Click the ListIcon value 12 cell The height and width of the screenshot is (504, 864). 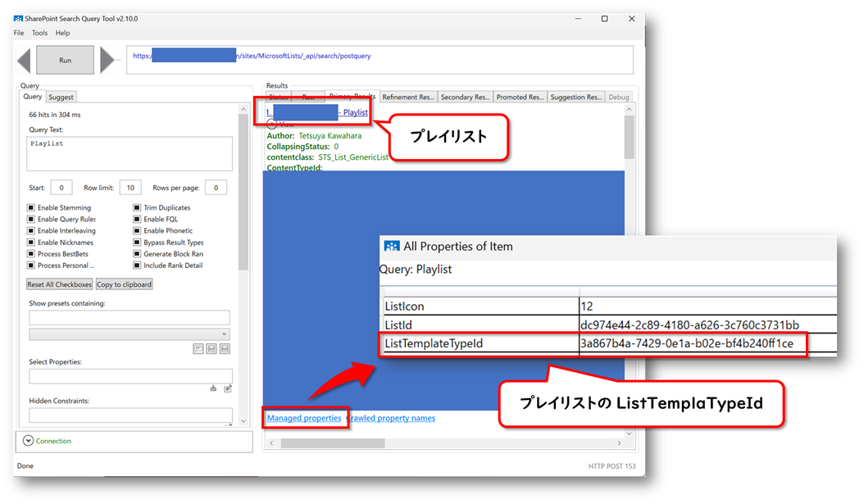[x=707, y=306]
